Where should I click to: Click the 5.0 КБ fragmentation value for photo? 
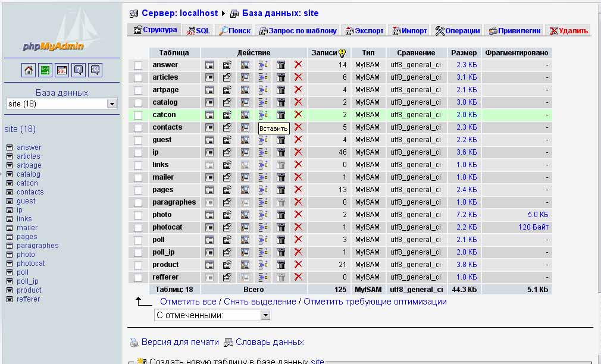click(x=538, y=215)
